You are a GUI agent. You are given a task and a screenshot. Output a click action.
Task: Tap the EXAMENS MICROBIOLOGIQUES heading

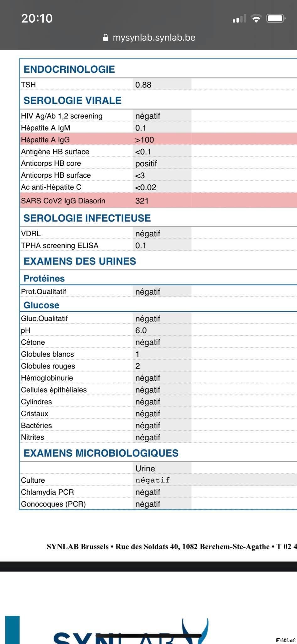101,453
